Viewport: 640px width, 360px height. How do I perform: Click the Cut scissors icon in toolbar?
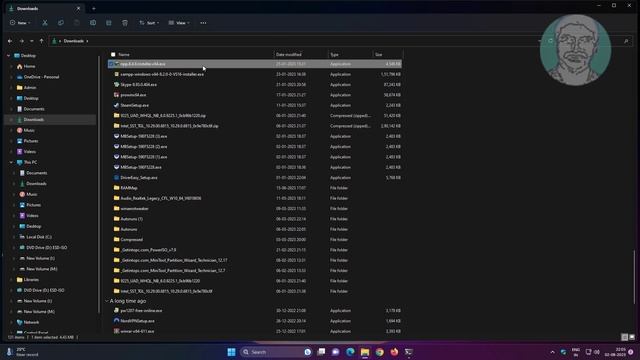[45, 23]
